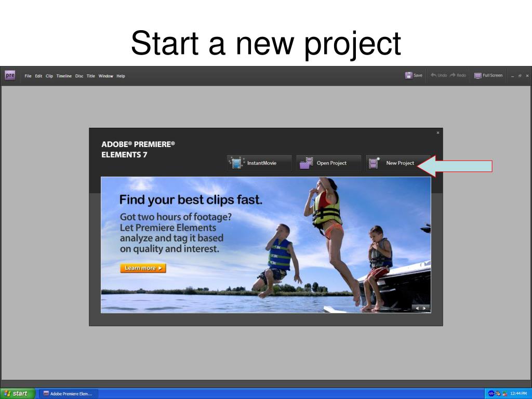Click the orange Learn more button
The image size is (532, 399).
(x=143, y=268)
